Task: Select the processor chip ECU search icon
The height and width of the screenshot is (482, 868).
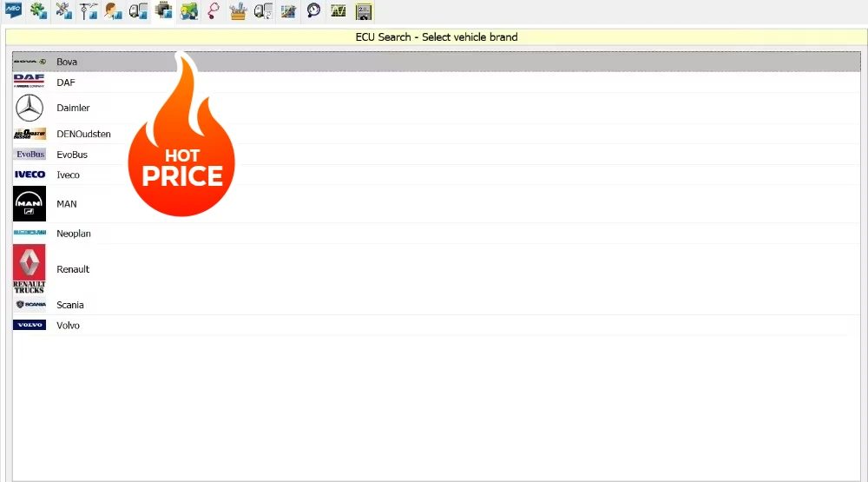Action: tap(163, 10)
